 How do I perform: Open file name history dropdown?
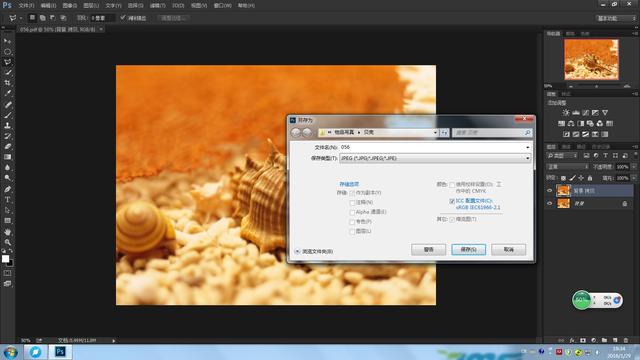[527, 147]
